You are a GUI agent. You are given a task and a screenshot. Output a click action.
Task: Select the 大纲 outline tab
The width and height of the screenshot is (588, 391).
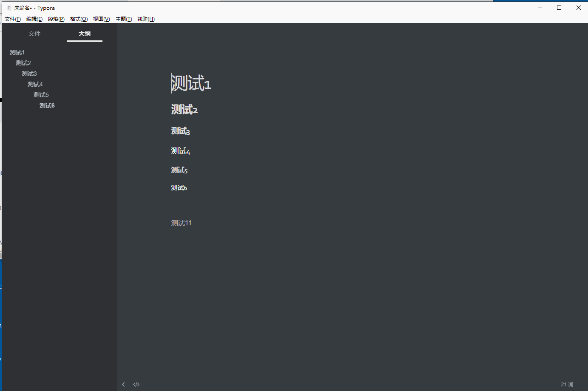click(85, 34)
